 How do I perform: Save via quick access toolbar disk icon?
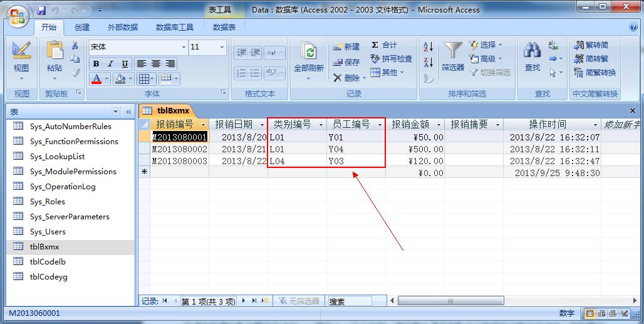[x=41, y=10]
